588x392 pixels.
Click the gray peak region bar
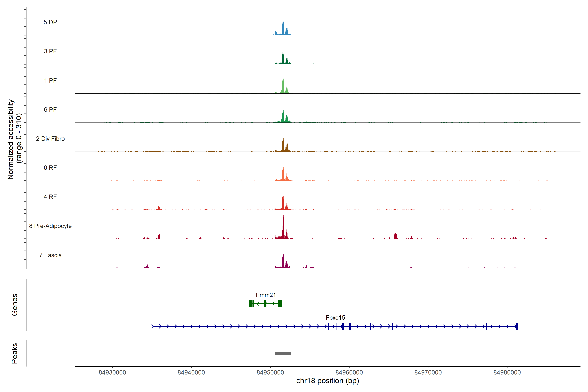pos(283,353)
